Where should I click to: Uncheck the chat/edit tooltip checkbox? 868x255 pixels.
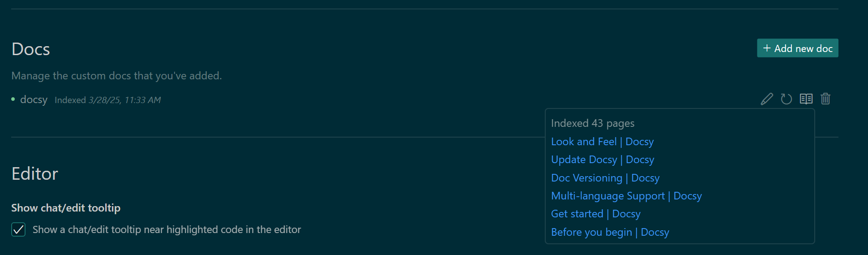18,229
